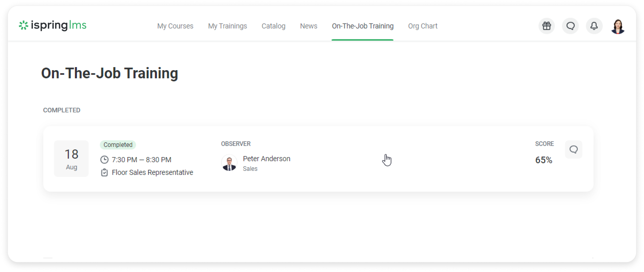Viewport: 644px width, 272px height.
Task: Select the News tab
Action: pos(308,26)
